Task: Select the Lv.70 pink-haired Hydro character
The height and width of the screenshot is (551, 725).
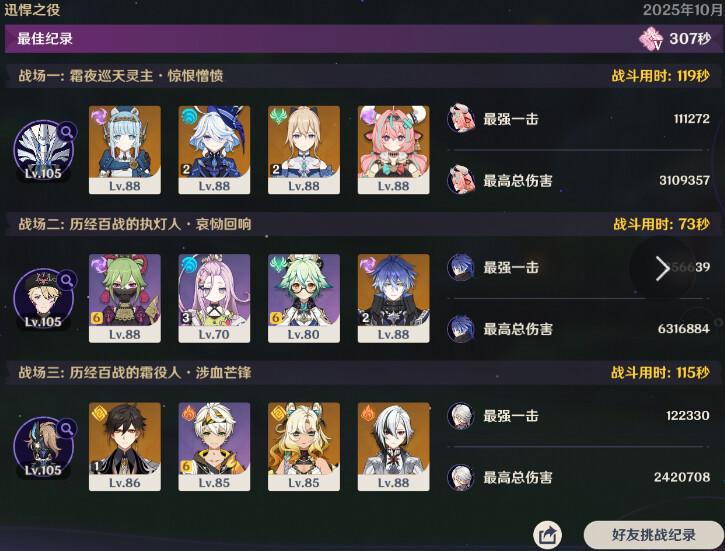Action: pyautogui.click(x=214, y=298)
